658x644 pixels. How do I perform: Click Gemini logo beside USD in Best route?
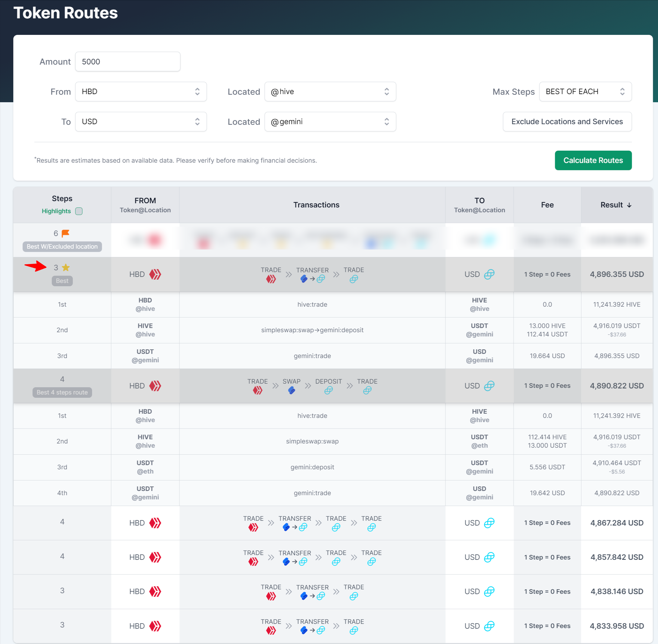coord(489,274)
